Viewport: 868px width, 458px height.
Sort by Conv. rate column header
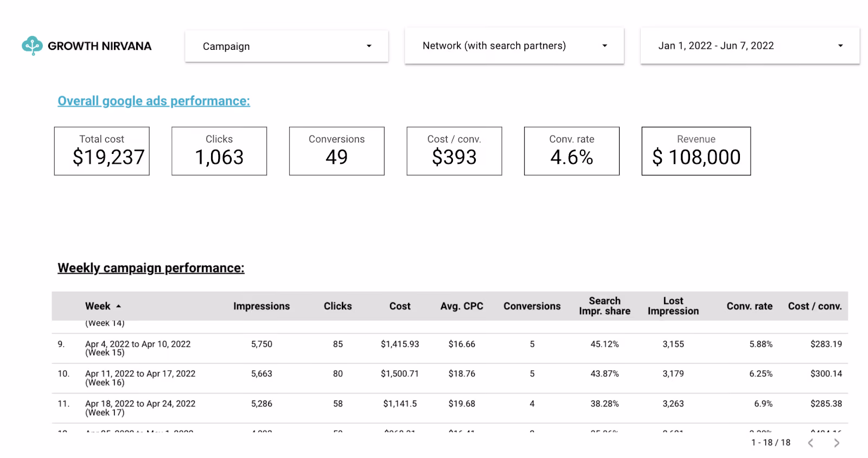tap(749, 306)
